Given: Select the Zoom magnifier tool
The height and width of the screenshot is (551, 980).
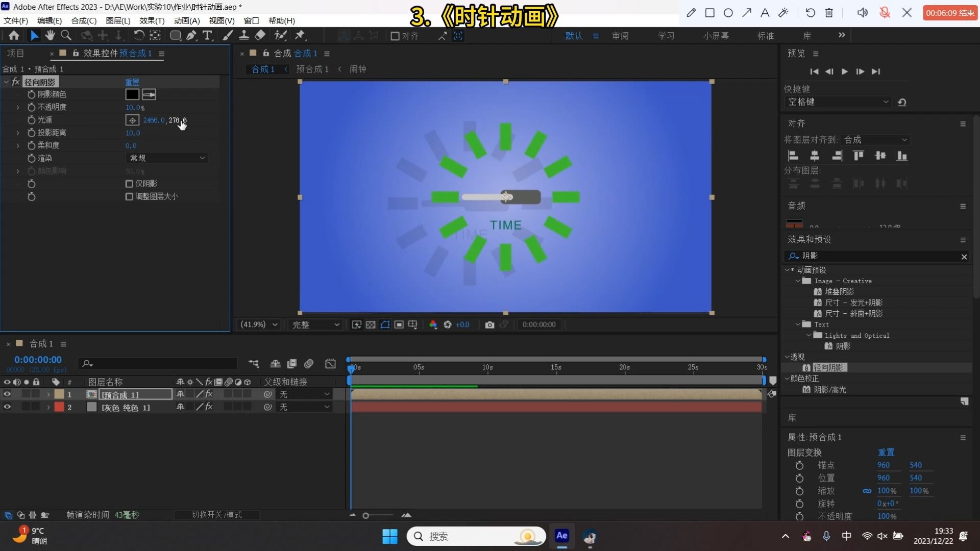Looking at the screenshot, I should 66,35.
